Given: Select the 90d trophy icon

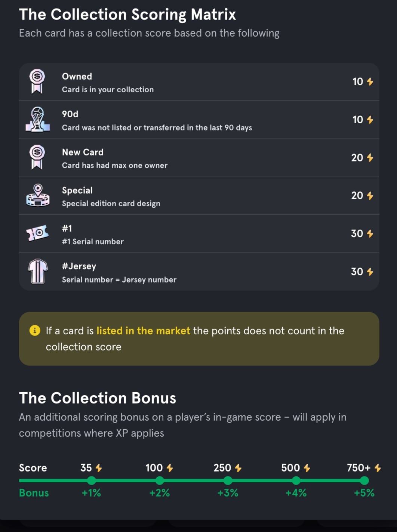Looking at the screenshot, I should pyautogui.click(x=37, y=120).
